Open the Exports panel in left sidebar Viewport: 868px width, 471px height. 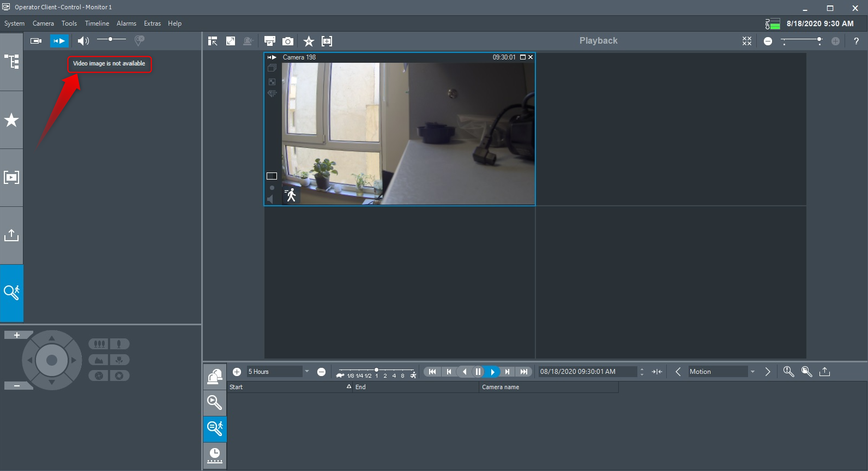coord(11,235)
